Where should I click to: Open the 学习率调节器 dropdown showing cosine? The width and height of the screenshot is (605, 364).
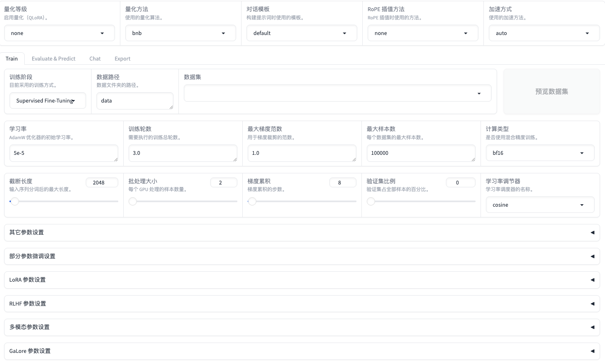540,205
